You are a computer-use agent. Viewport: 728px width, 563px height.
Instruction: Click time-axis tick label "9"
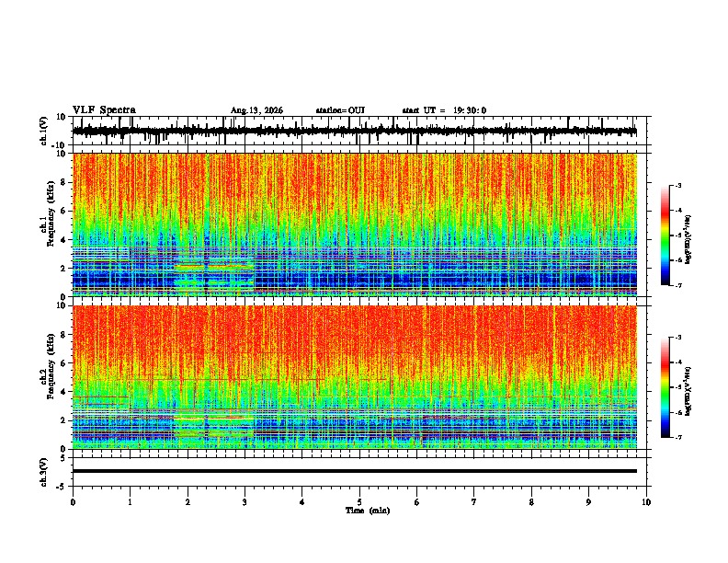(x=588, y=502)
